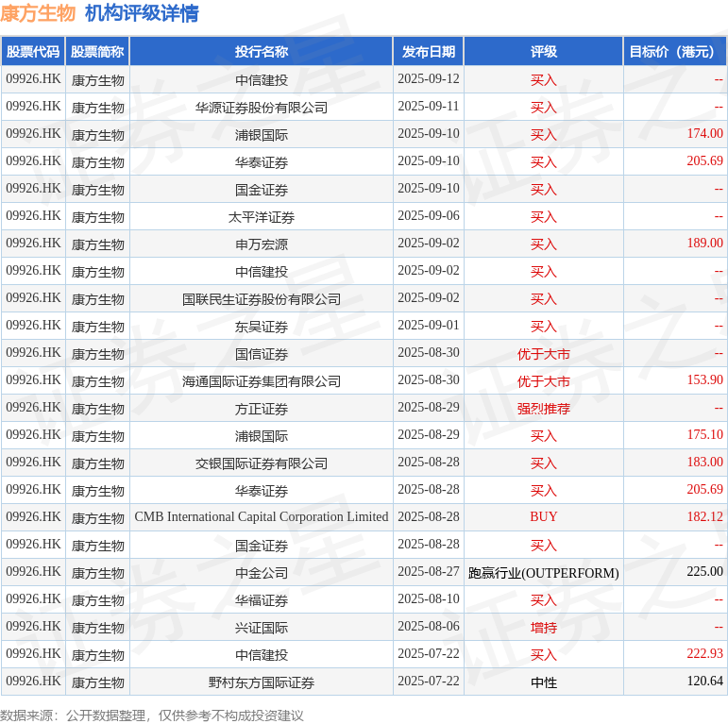Click the target price 153.90

pyautogui.click(x=704, y=380)
